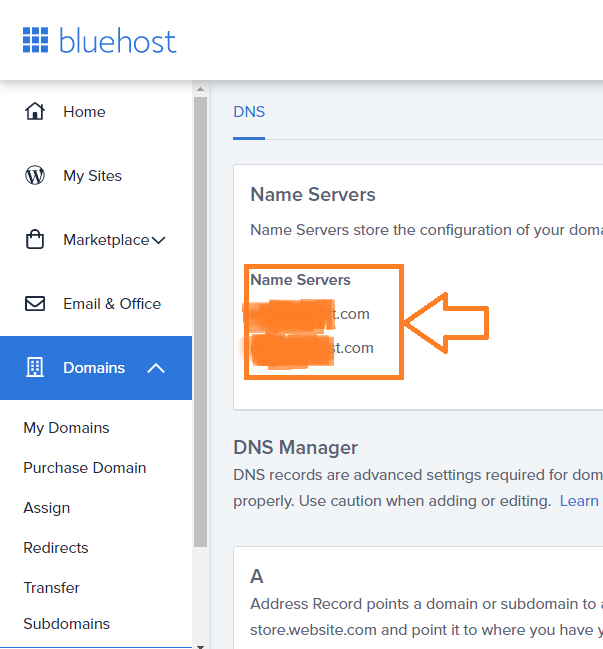Click the A record heading
603x649 pixels.
click(257, 576)
